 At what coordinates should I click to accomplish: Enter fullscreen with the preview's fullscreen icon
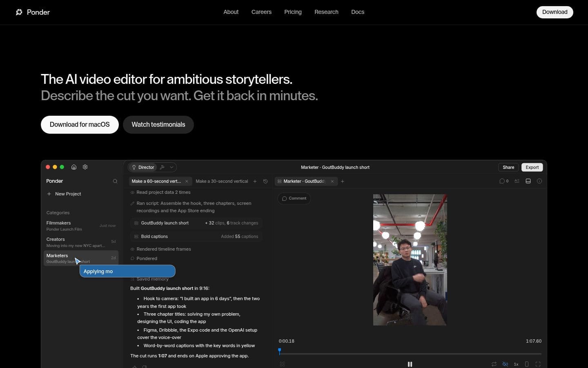[x=538, y=364]
